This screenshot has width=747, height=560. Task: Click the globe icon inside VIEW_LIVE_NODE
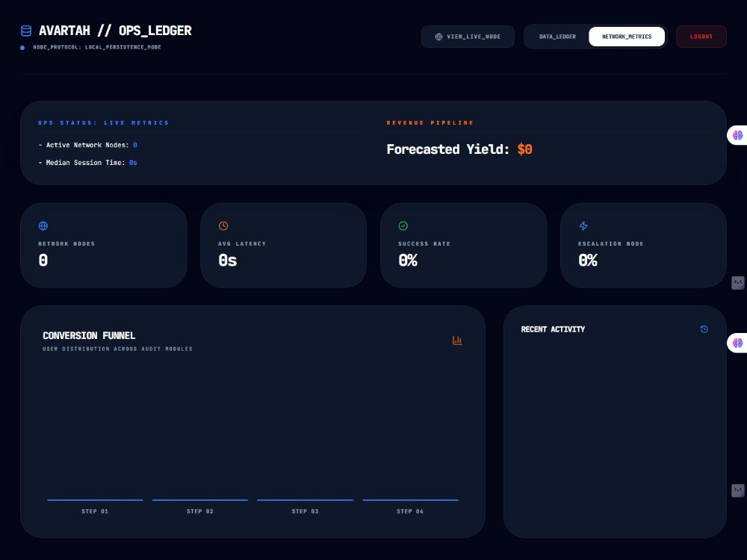(438, 37)
